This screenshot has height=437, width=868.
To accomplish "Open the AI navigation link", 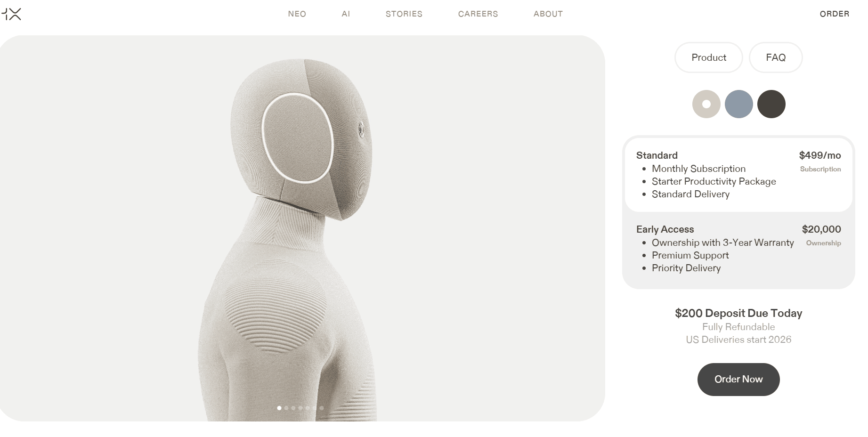I will tap(346, 14).
